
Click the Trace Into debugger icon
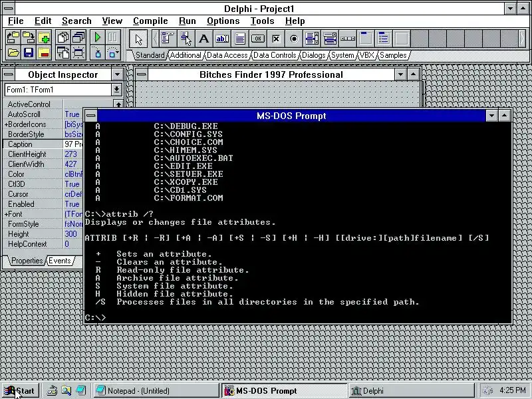tap(98, 53)
